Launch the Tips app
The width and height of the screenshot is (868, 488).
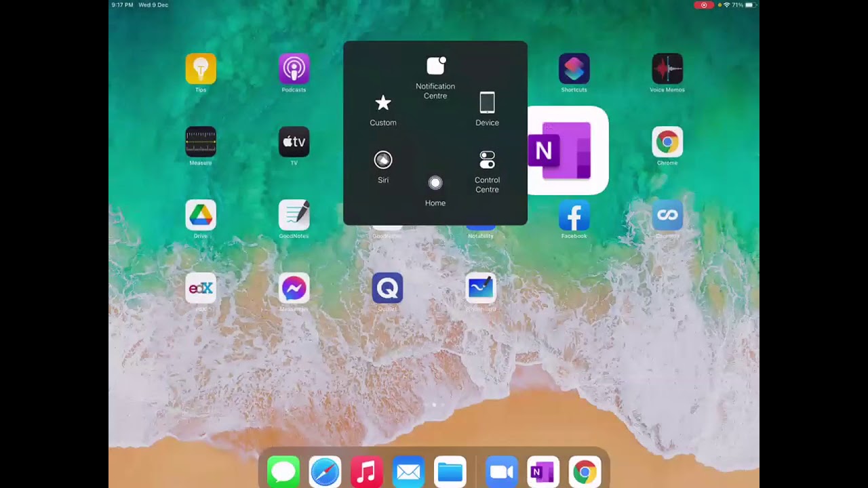click(x=201, y=69)
